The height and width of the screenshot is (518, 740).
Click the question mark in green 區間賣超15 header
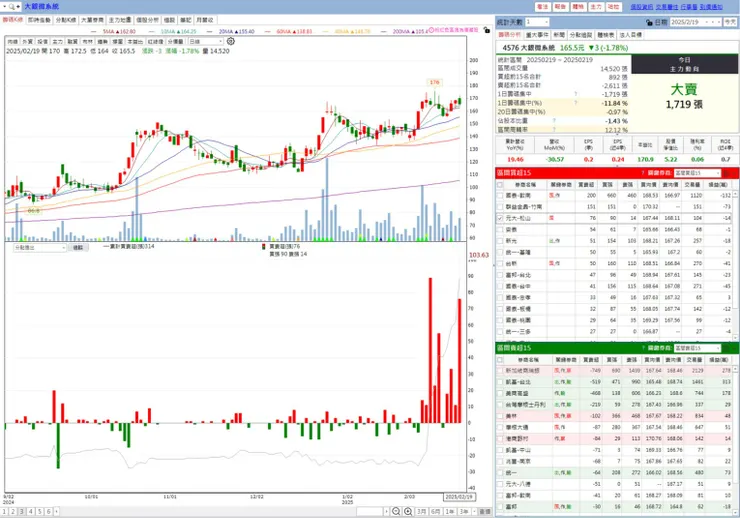[643, 348]
